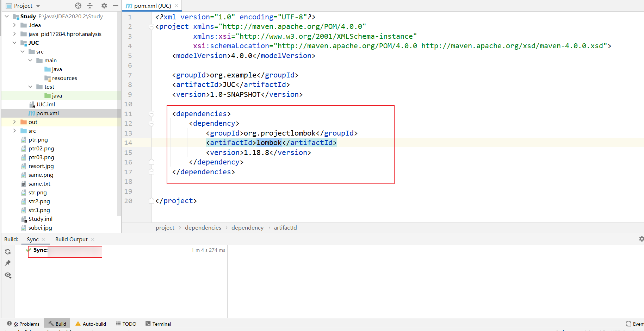Click the reload/sync Maven icon in Build panel
Viewport: 644px width, 331px height.
click(8, 252)
